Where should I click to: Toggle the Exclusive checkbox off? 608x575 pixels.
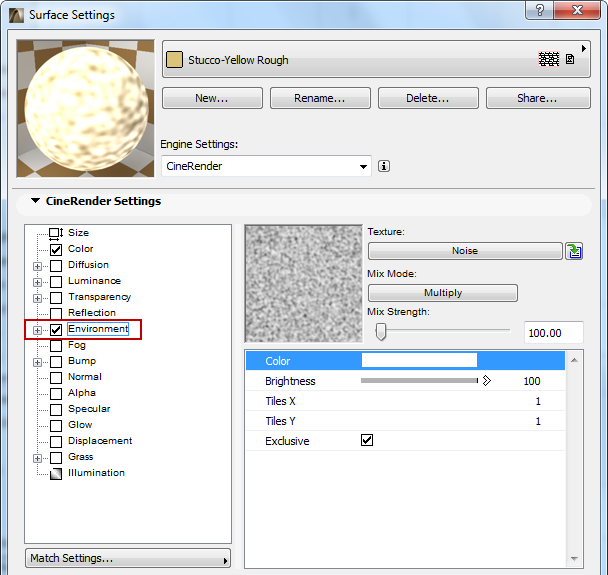[367, 440]
